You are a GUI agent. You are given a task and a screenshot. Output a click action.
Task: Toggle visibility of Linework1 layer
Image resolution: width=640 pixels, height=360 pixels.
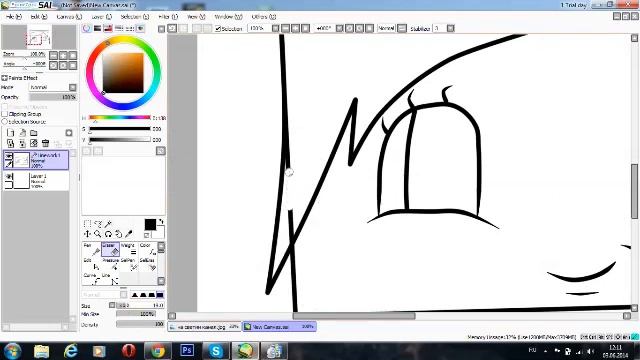(x=9, y=156)
